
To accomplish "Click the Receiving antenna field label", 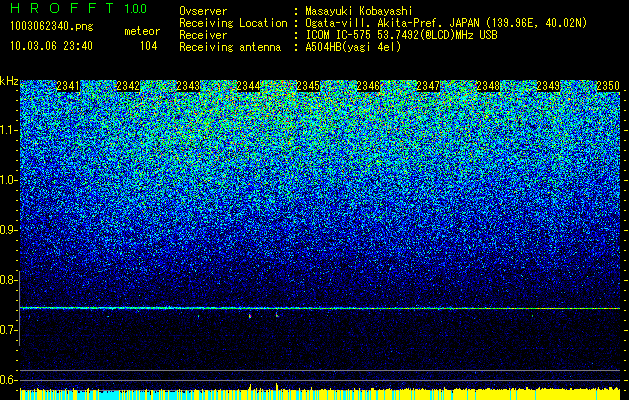I will pos(230,47).
